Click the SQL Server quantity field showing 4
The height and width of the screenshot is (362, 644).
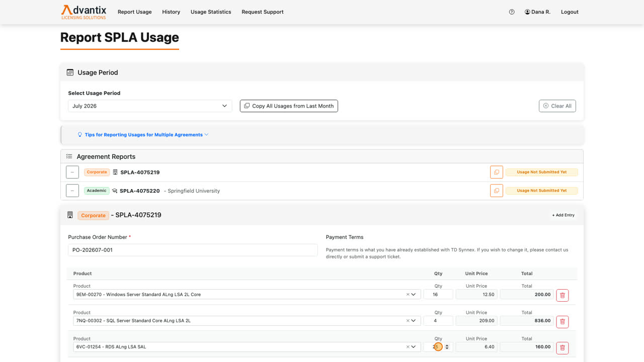click(x=438, y=321)
